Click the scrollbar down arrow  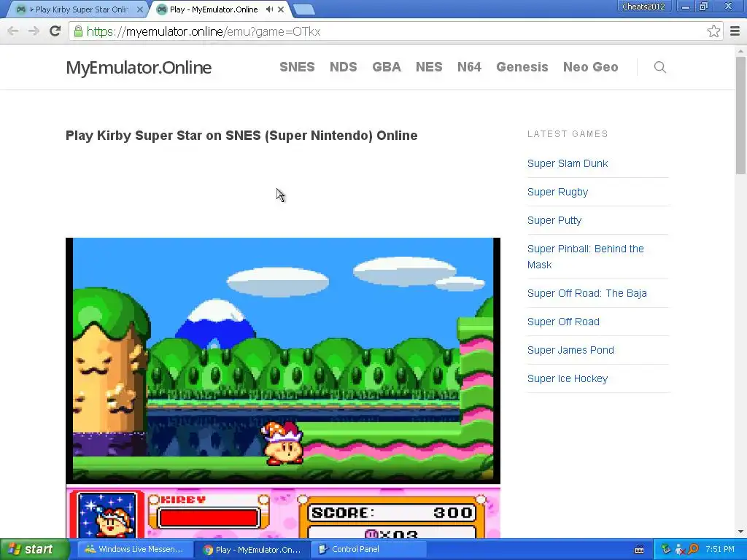[740, 532]
